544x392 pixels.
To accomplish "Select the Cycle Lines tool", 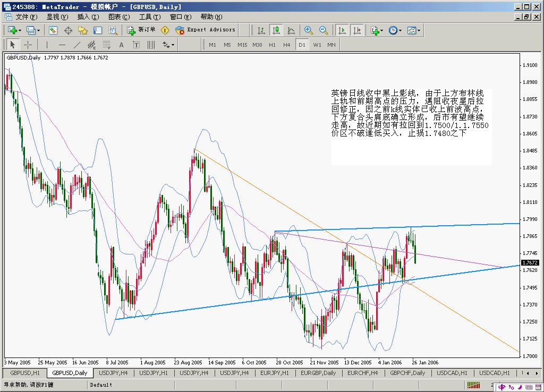I will [x=151, y=45].
